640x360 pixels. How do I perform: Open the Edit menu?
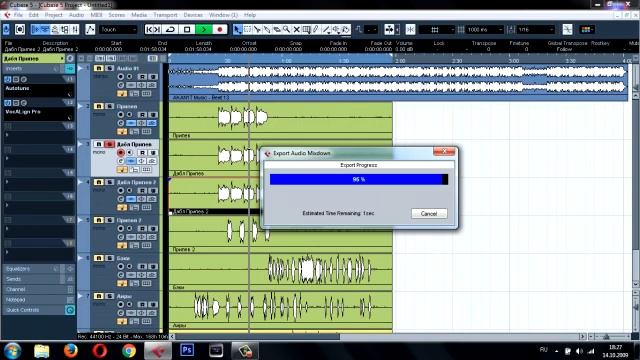[33, 15]
